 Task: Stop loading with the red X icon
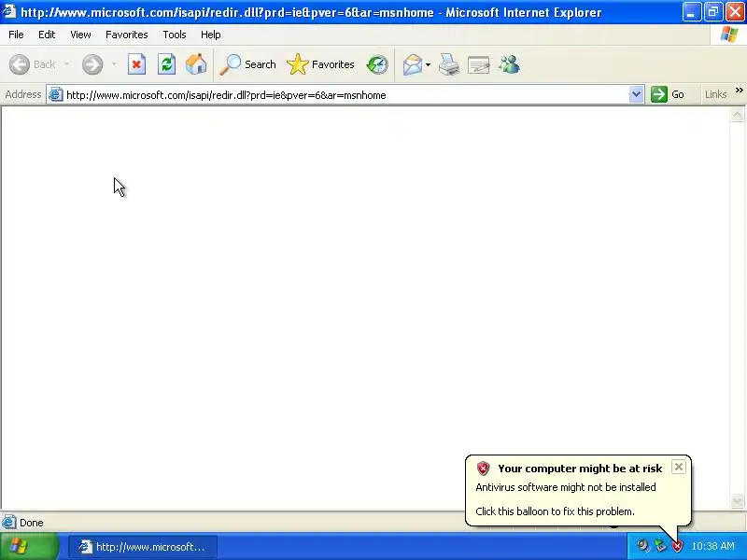point(136,64)
